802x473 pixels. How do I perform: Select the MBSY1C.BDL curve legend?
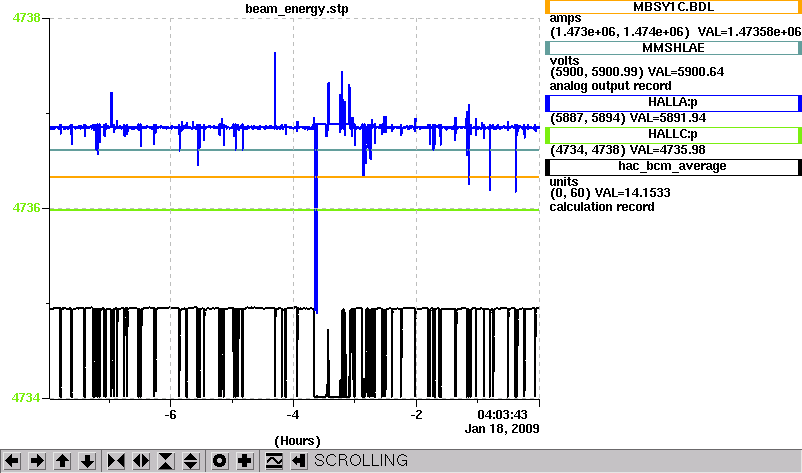pyautogui.click(x=673, y=7)
